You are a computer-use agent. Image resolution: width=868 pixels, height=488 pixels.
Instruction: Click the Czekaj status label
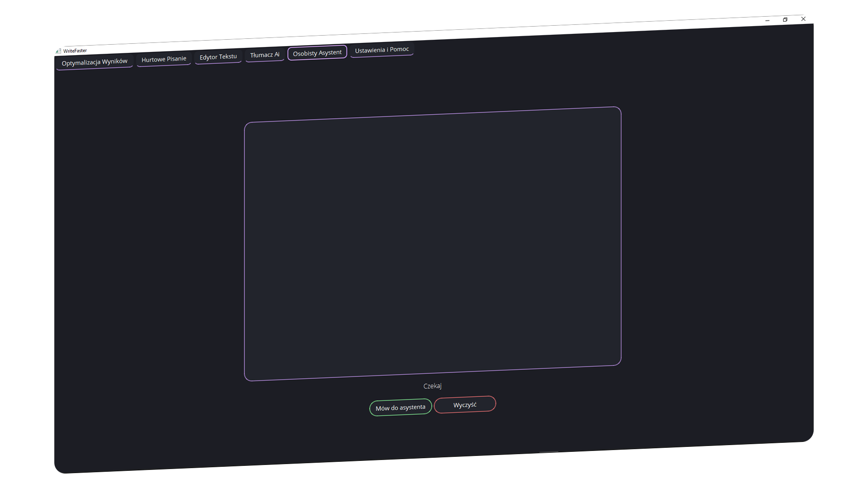(433, 386)
